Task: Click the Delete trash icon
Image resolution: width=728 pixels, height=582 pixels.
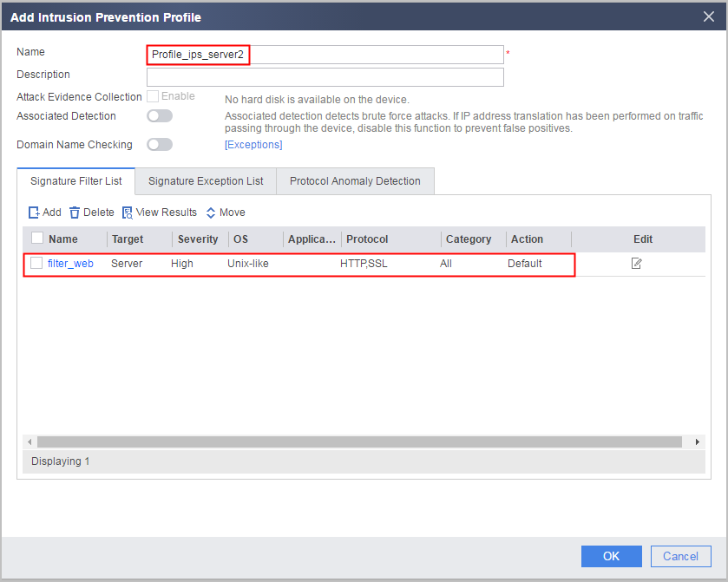Action: [x=75, y=213]
